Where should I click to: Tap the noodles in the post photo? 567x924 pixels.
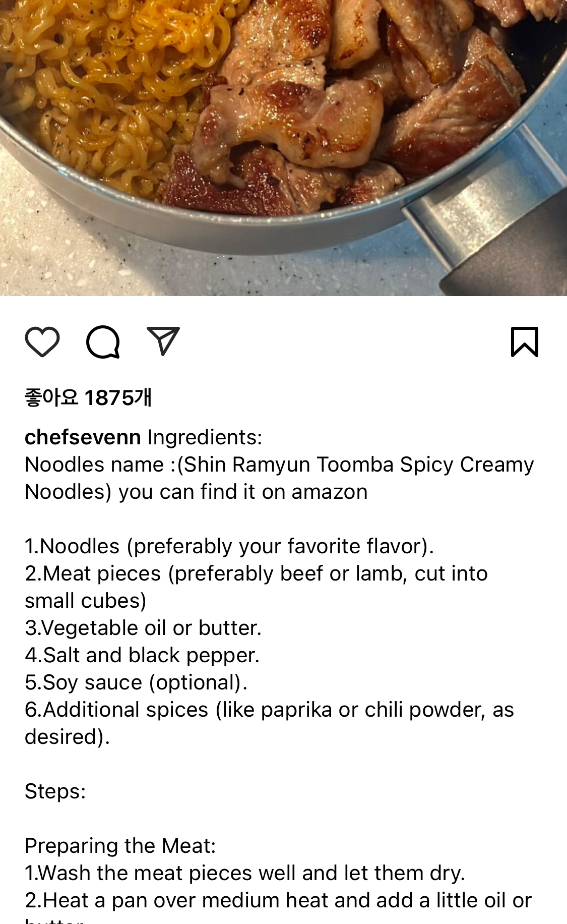click(101, 91)
